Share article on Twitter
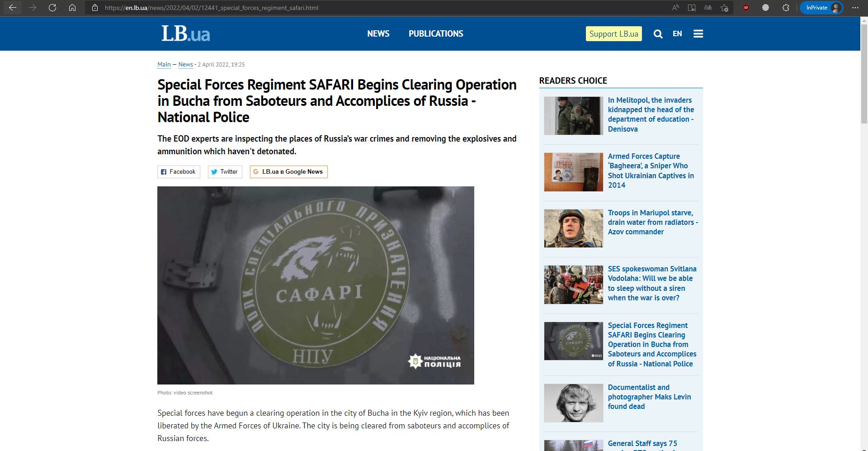Image resolution: width=868 pixels, height=451 pixels. pyautogui.click(x=225, y=172)
